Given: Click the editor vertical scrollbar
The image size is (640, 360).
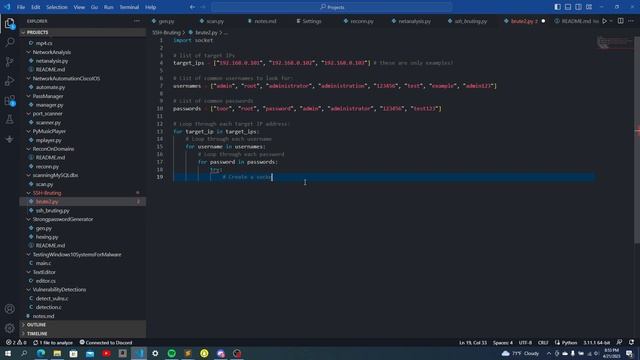Looking at the screenshot, I should coord(637,139).
